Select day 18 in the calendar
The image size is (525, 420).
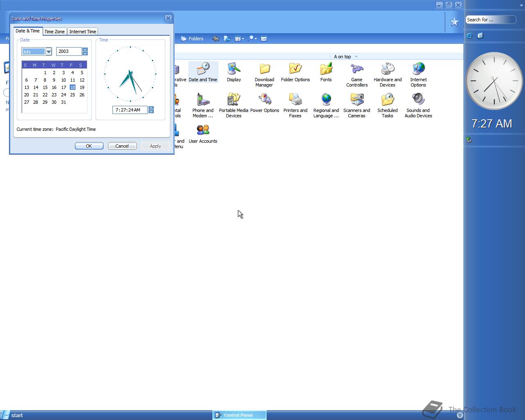pyautogui.click(x=72, y=87)
